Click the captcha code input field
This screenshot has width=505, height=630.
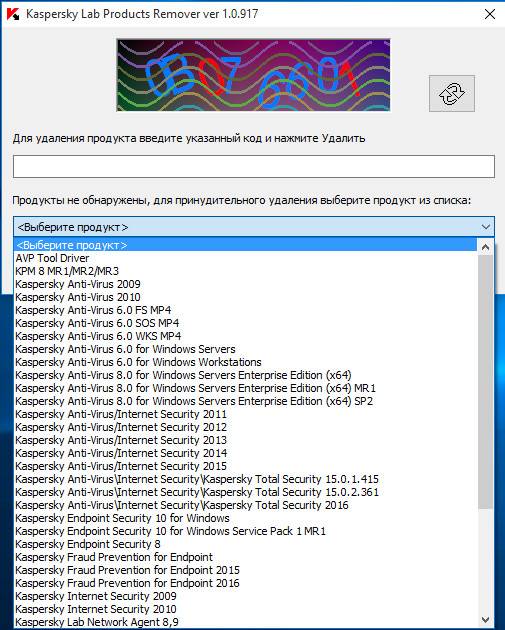[x=254, y=166]
